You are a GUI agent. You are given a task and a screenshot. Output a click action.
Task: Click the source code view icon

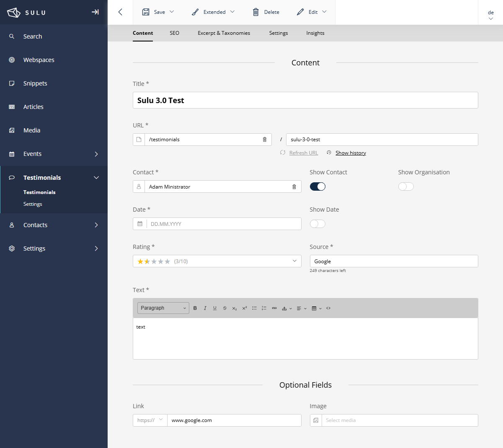[328, 308]
